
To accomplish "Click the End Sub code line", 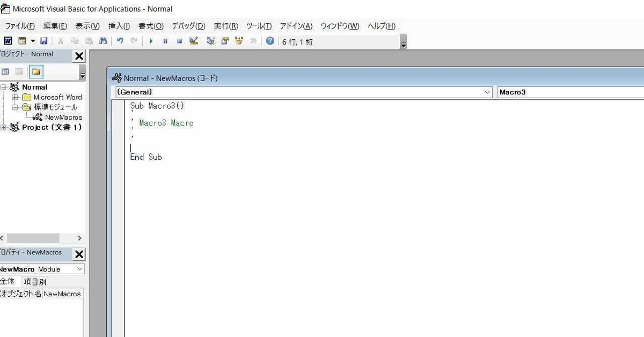I will [146, 157].
